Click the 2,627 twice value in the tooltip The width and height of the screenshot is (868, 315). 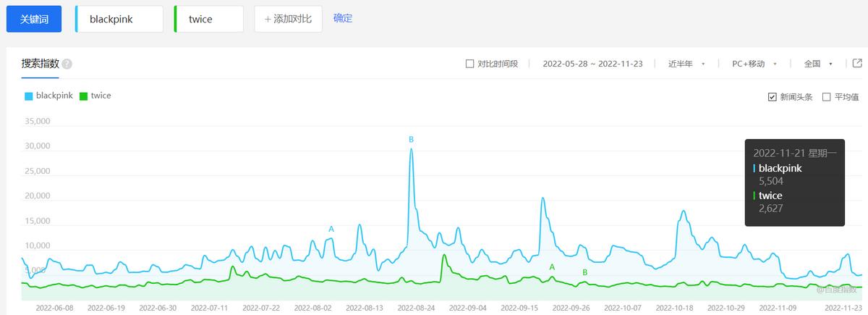tap(771, 209)
